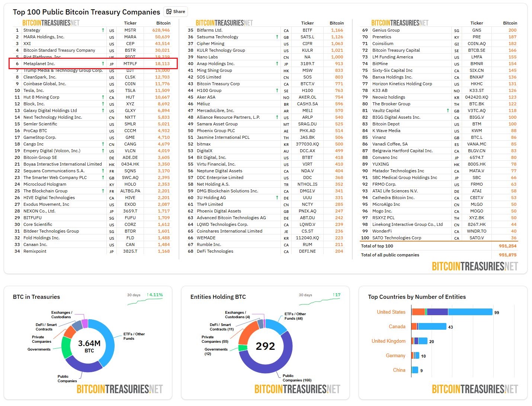The image size is (532, 406).
Task: Select the China country label
Action: 399,370
